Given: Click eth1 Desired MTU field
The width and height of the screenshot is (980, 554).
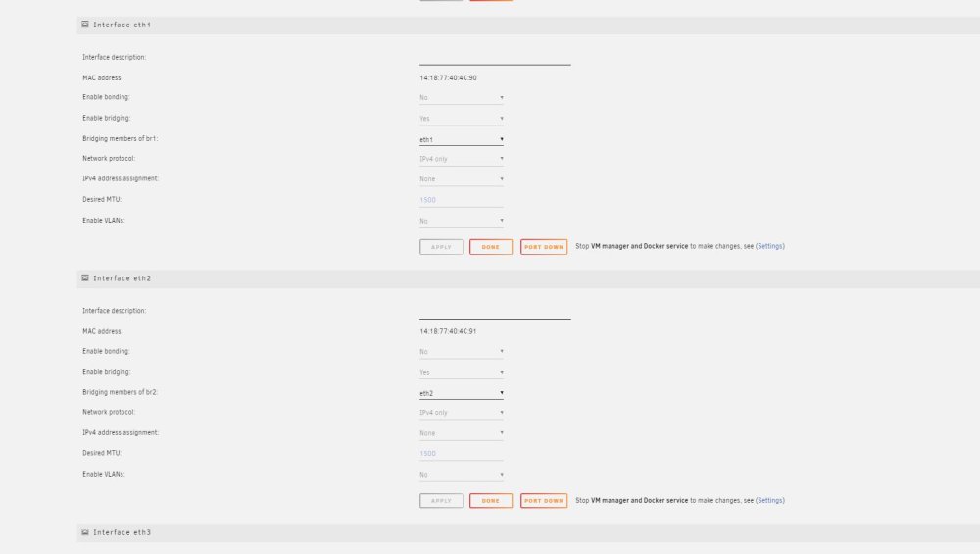Looking at the screenshot, I should 462,200.
